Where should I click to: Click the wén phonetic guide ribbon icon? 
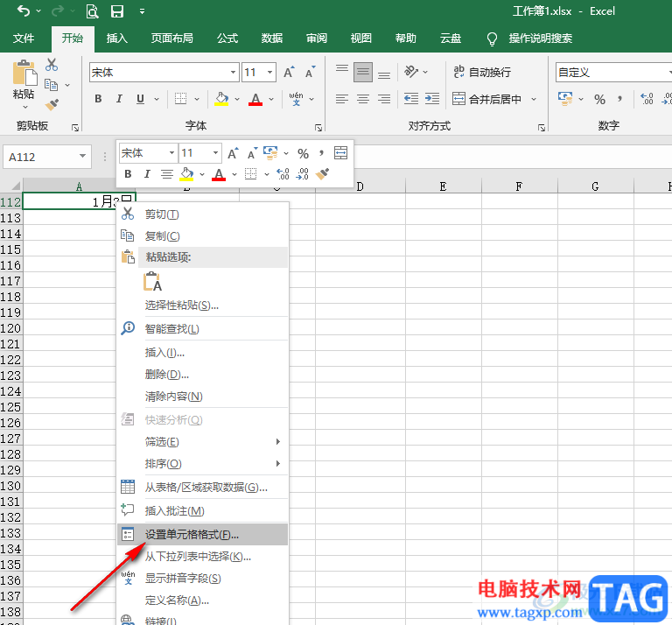tap(296, 99)
